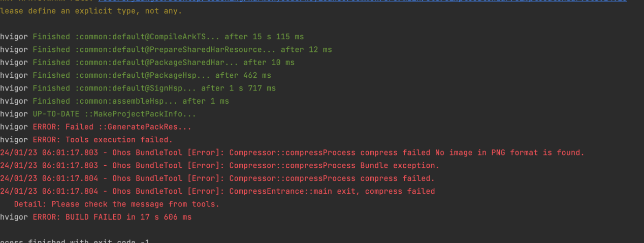Select the 'Bundle exception' error line

click(x=220, y=166)
